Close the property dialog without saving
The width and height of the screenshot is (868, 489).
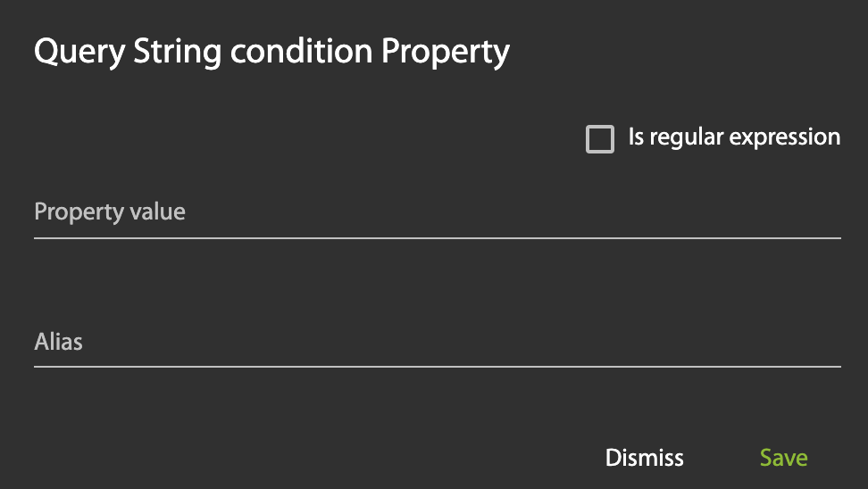(644, 458)
